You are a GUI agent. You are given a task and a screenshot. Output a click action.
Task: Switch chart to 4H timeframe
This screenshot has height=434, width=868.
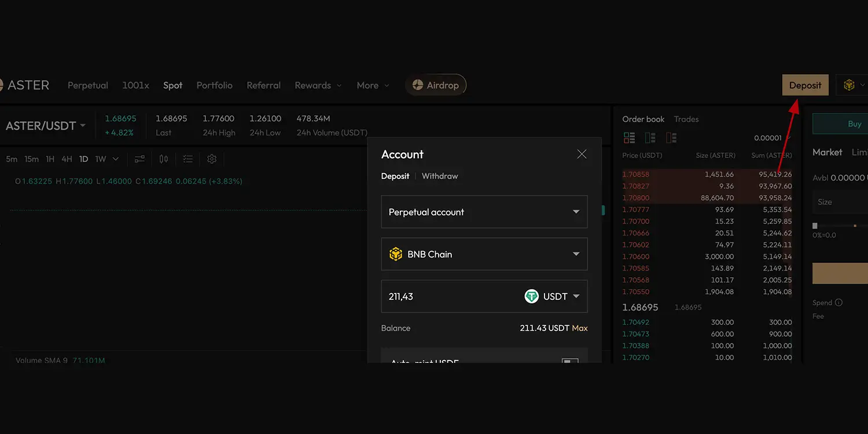pyautogui.click(x=67, y=159)
